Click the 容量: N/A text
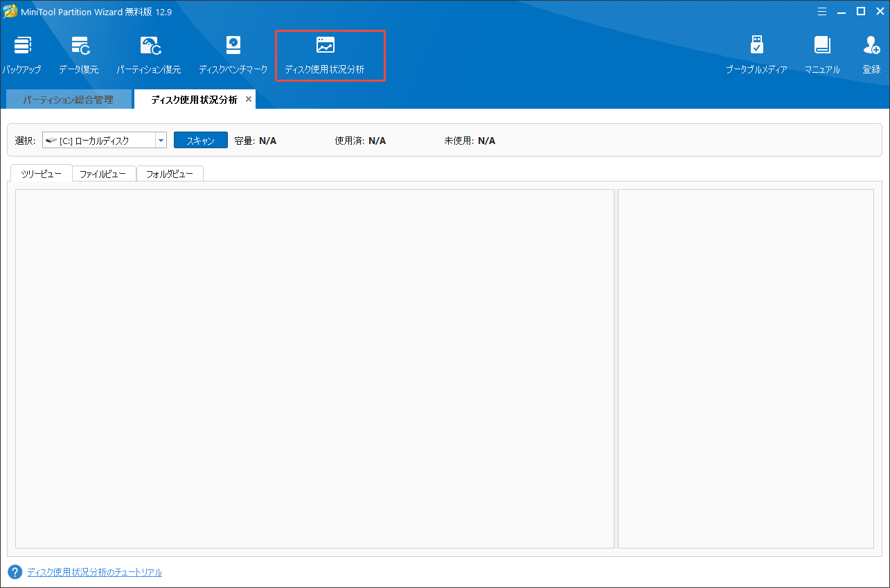 tap(256, 141)
